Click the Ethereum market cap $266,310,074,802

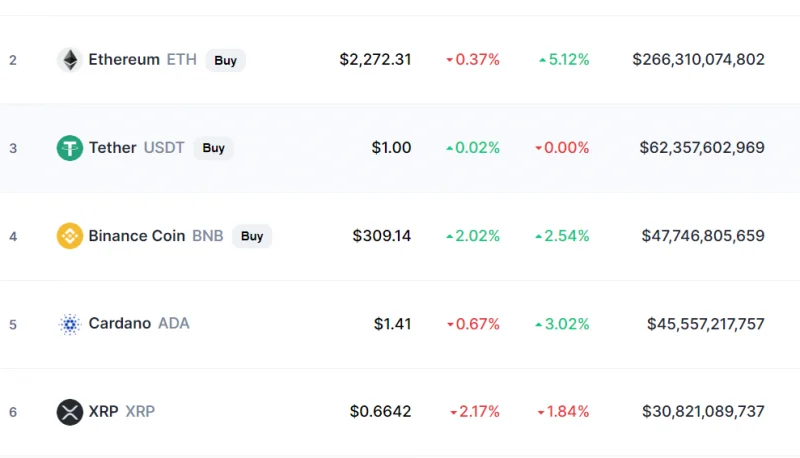(698, 60)
